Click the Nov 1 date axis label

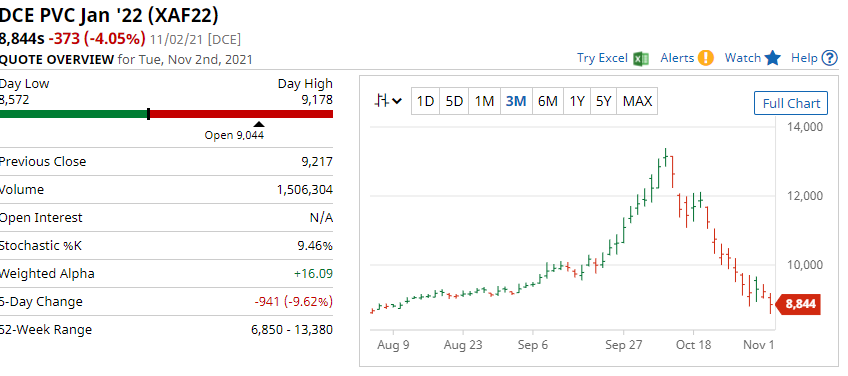click(758, 345)
